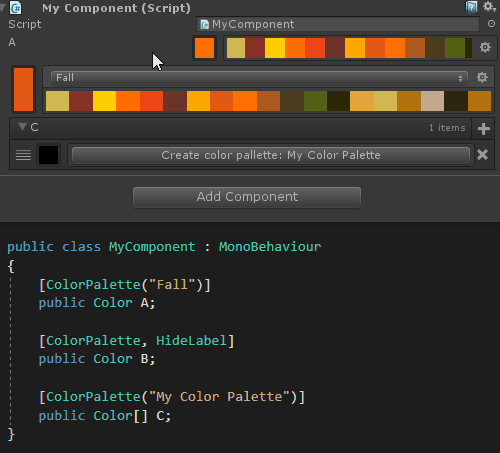Screen dimensions: 500x453
Task: Select the olive green swatch in Fall palette
Action: pos(315,101)
